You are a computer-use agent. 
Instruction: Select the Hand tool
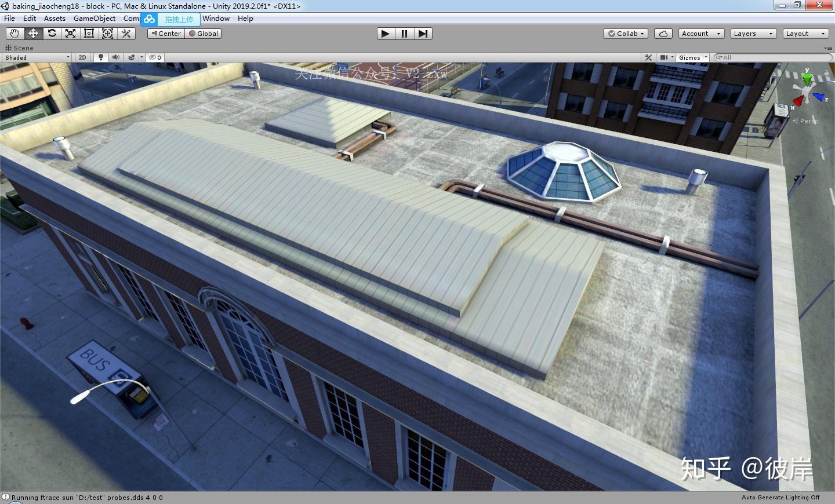(14, 34)
